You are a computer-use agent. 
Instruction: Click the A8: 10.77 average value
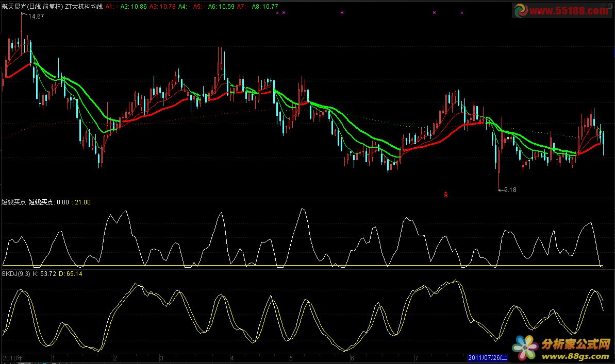265,7
